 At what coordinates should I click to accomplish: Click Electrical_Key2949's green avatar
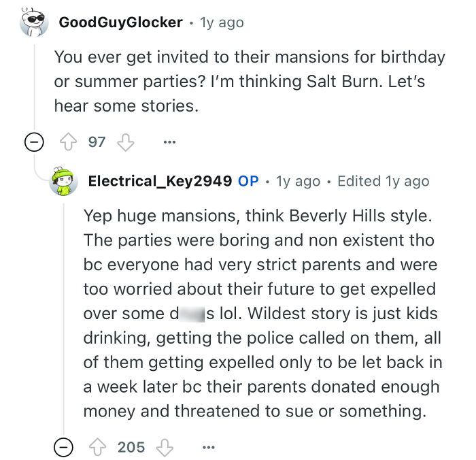coord(64,180)
